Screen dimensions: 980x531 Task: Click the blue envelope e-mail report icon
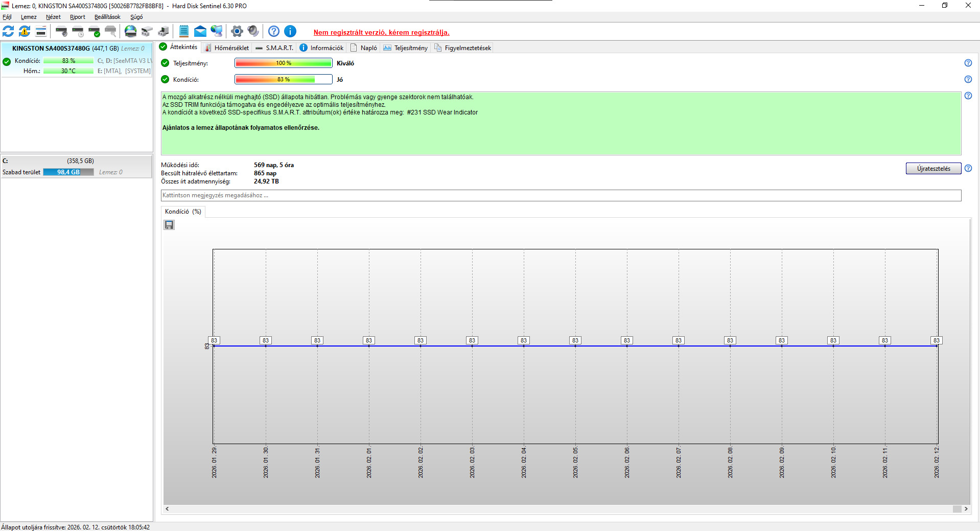point(200,31)
